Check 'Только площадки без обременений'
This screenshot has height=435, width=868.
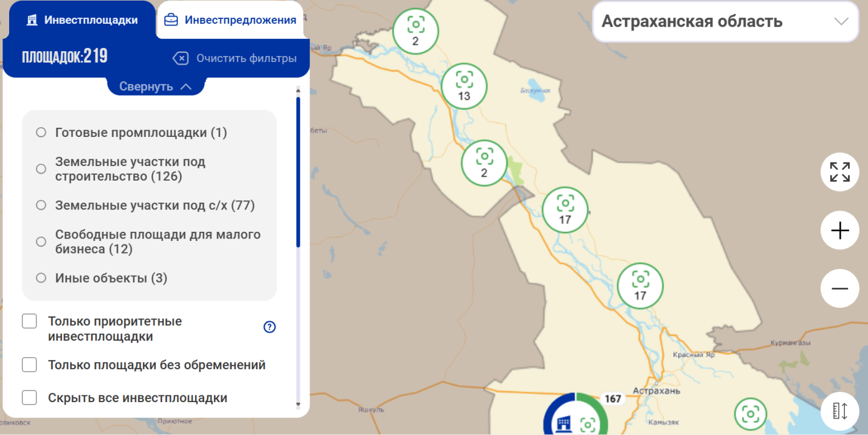point(29,364)
